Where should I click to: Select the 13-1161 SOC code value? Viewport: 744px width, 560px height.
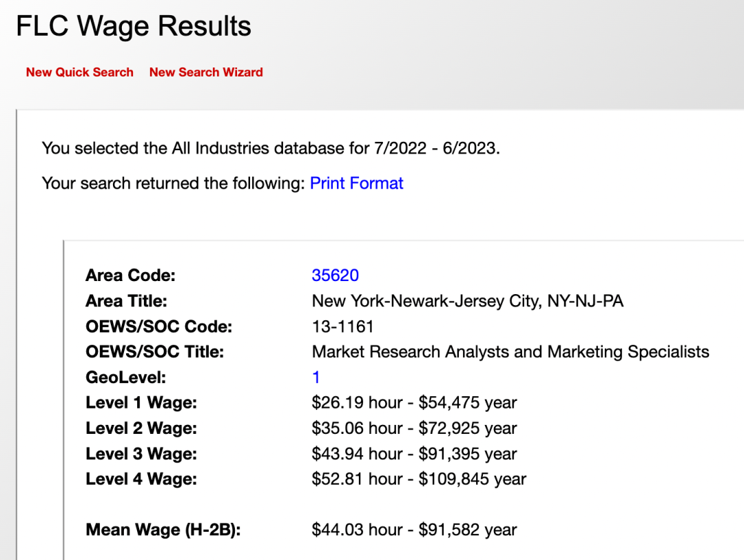point(342,326)
